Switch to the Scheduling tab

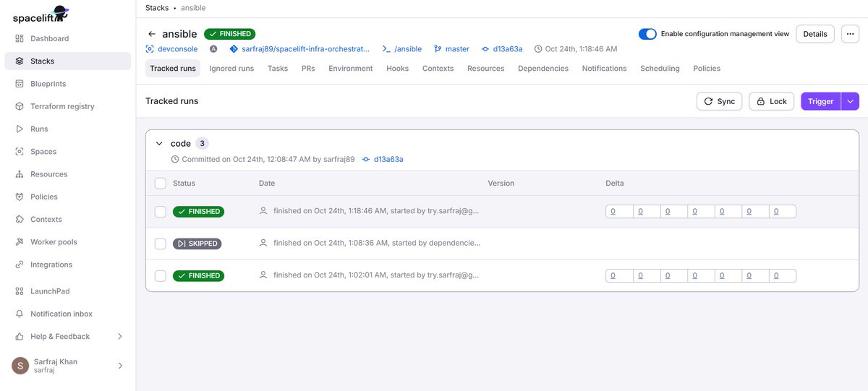tap(660, 69)
